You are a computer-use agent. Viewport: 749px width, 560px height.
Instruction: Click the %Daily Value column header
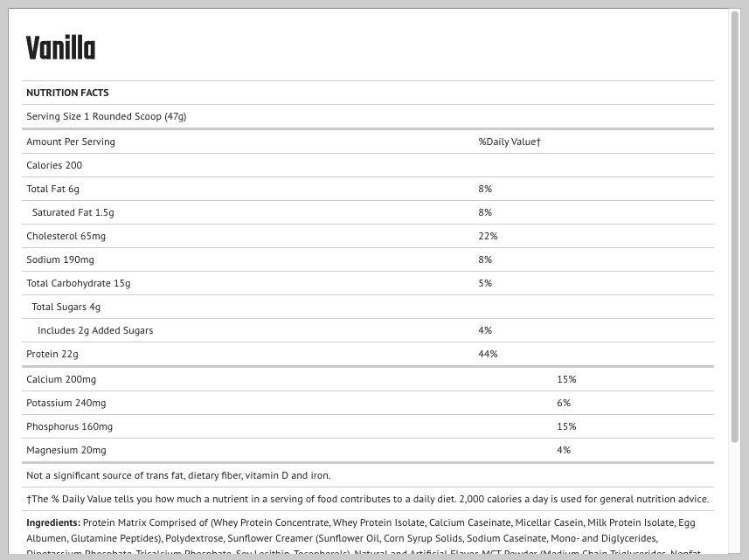(509, 142)
